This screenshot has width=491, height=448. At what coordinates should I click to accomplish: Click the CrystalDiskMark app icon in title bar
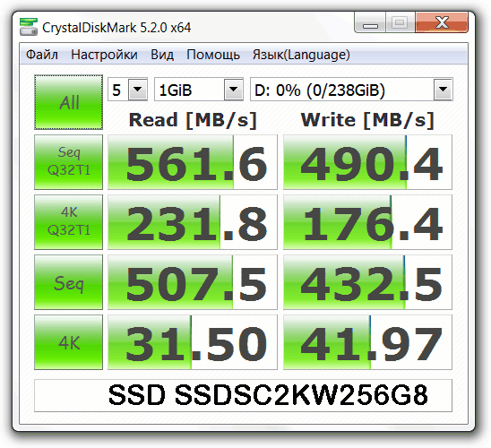tap(28, 27)
